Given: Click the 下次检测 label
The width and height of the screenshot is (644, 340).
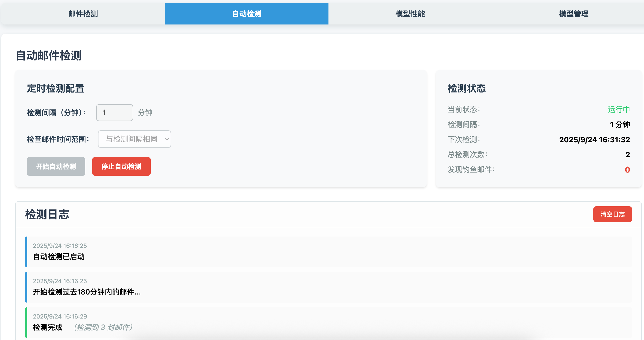Looking at the screenshot, I should coord(464,140).
